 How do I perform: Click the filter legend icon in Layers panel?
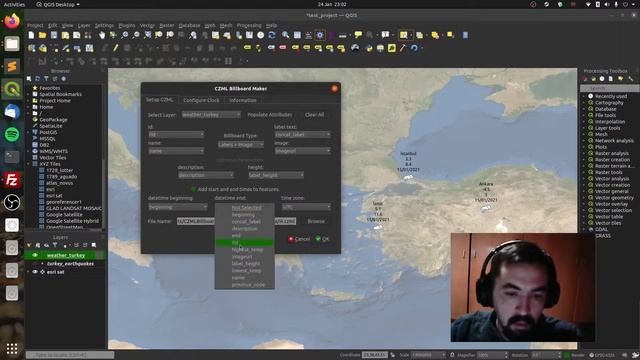click(55, 245)
